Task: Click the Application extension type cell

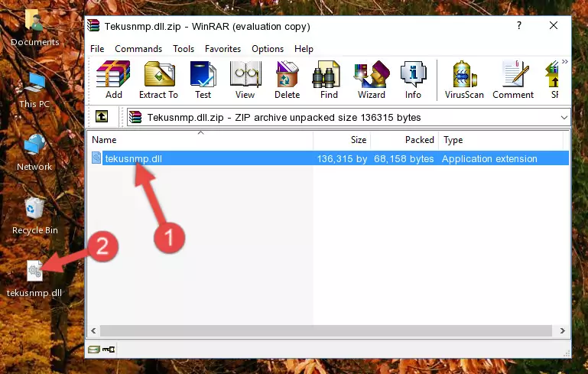Action: coord(489,158)
